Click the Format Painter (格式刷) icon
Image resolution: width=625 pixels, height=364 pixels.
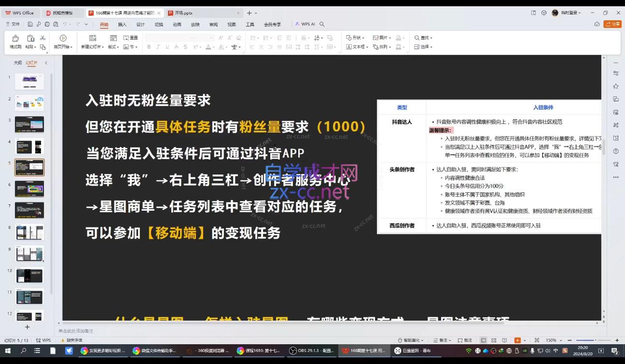tap(15, 38)
